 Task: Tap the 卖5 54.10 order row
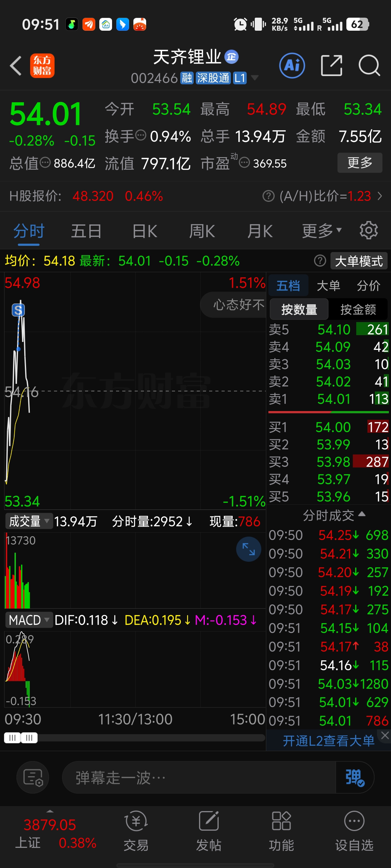329,330
